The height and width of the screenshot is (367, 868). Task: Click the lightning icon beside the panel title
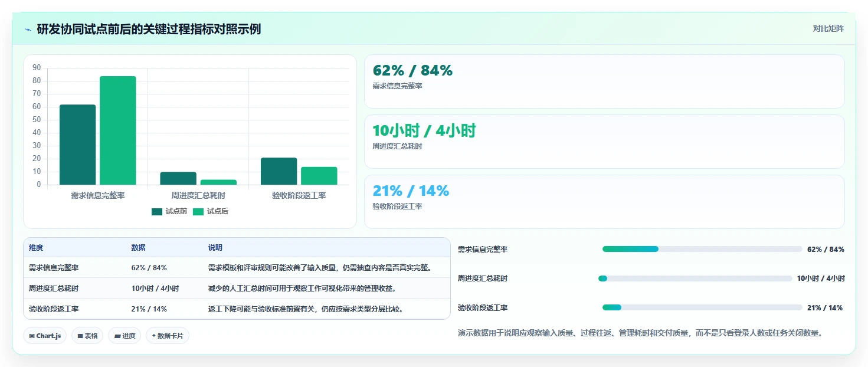[x=28, y=30]
